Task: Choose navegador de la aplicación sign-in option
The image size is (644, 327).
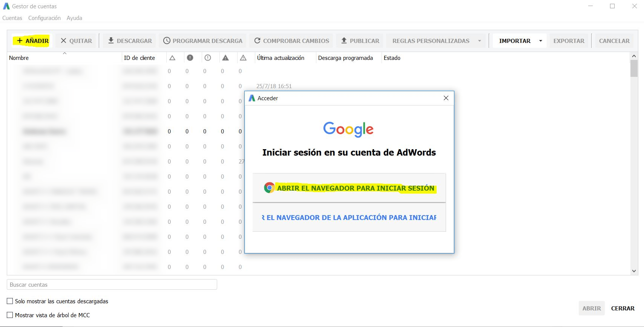Action: click(349, 217)
